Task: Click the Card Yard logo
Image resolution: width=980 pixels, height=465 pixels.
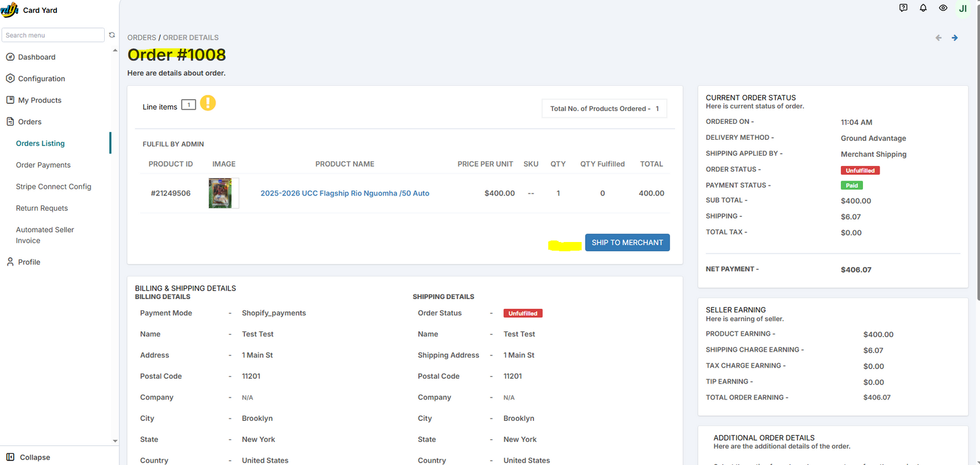Action: click(x=10, y=10)
